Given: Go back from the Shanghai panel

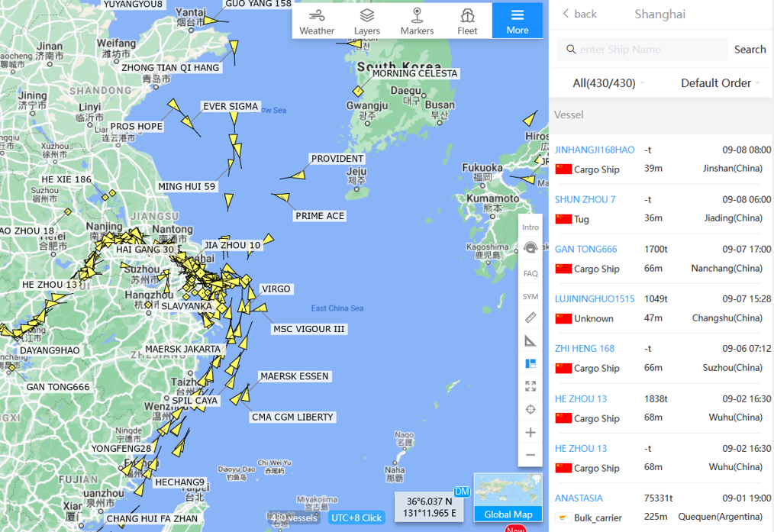Looking at the screenshot, I should (579, 14).
